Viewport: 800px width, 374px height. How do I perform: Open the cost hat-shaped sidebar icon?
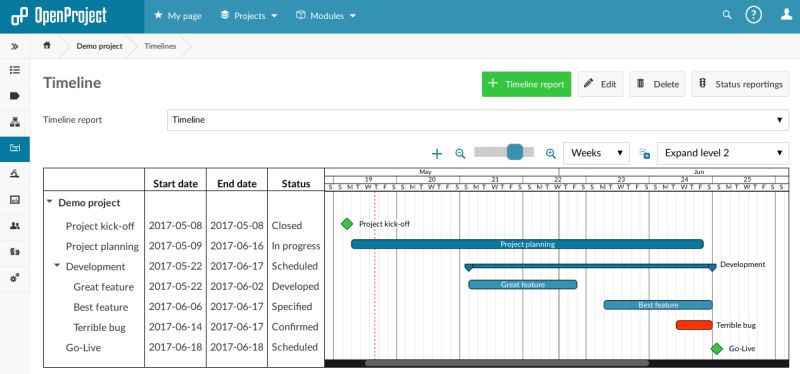tap(15, 174)
